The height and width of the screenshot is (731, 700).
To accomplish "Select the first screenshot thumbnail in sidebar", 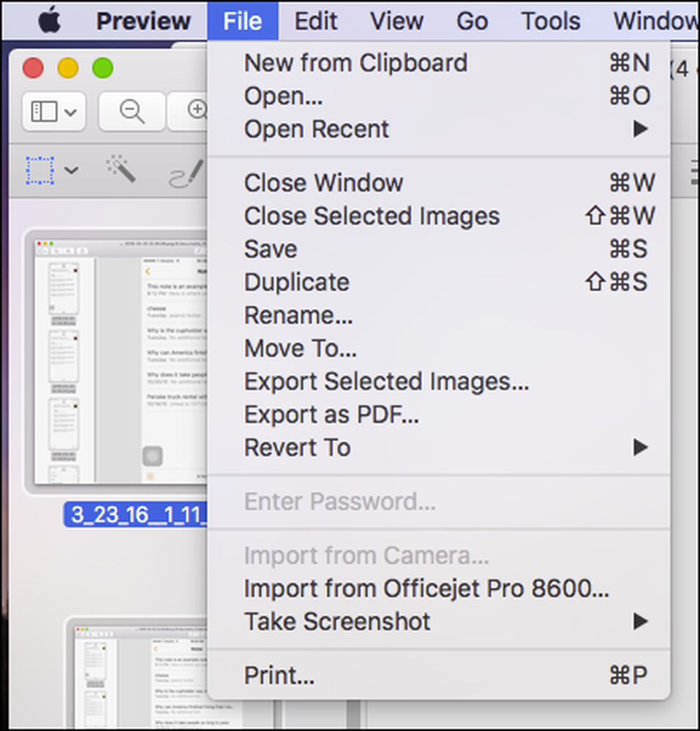I will (x=121, y=362).
